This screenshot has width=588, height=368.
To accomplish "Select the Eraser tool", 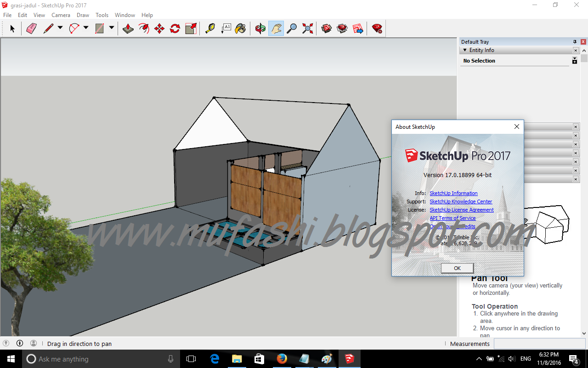I will coord(31,29).
